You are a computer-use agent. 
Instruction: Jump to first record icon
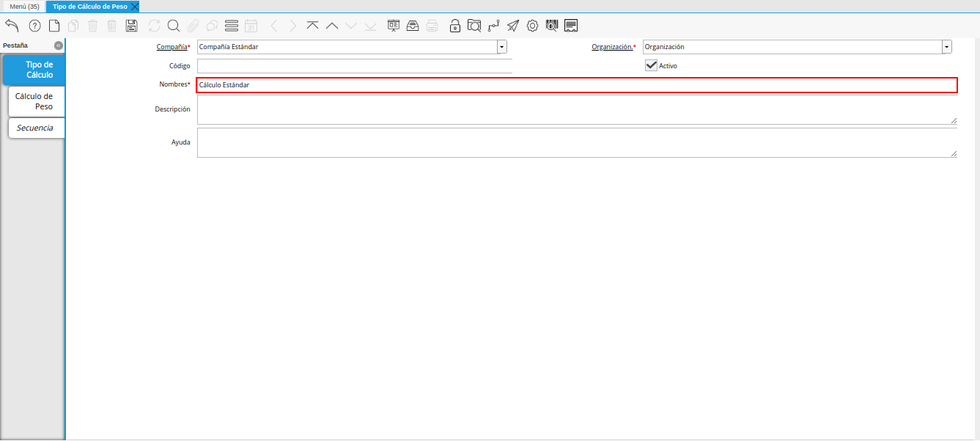click(313, 26)
